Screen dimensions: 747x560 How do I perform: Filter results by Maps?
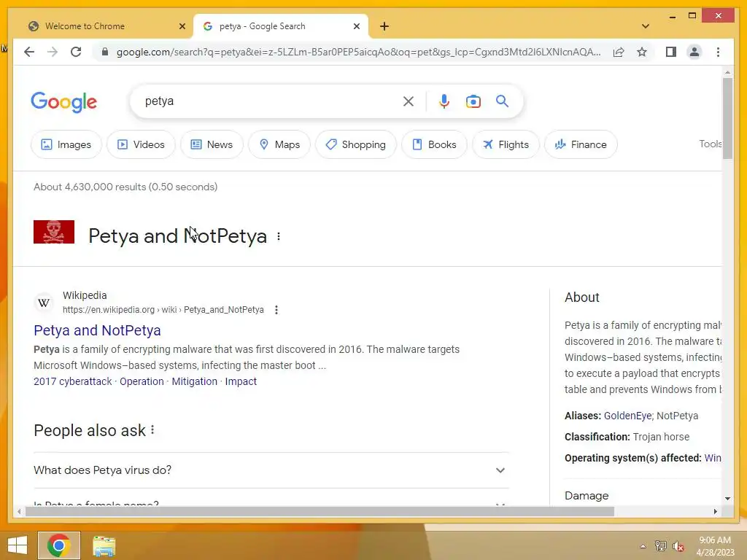click(x=279, y=144)
